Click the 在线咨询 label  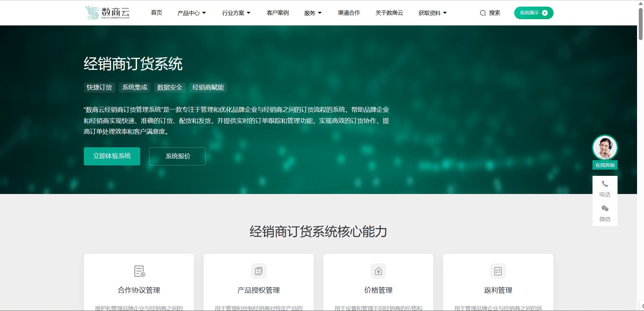point(605,165)
